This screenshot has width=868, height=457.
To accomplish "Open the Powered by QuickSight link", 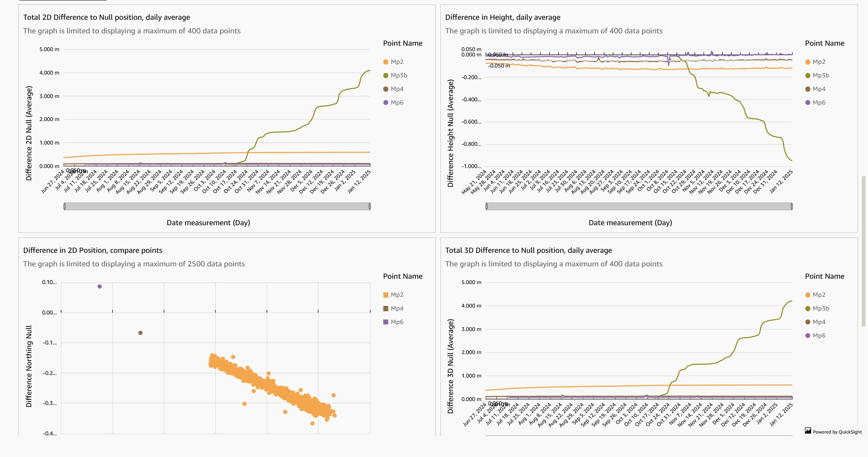I will pyautogui.click(x=837, y=432).
